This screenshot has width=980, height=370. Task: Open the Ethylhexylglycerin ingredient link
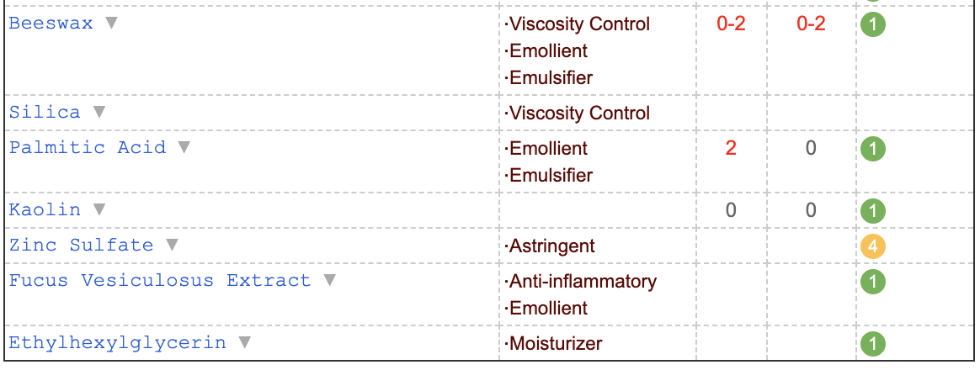pos(118,342)
